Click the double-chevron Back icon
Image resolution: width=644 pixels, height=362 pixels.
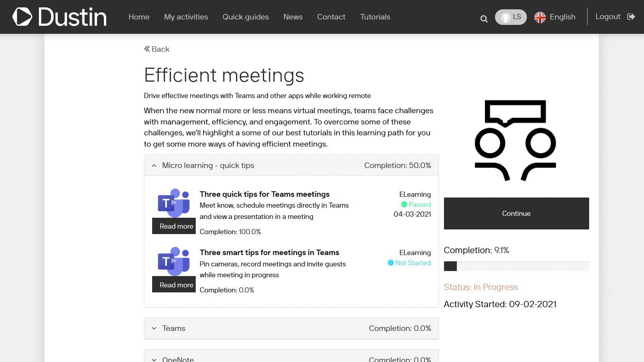147,49
